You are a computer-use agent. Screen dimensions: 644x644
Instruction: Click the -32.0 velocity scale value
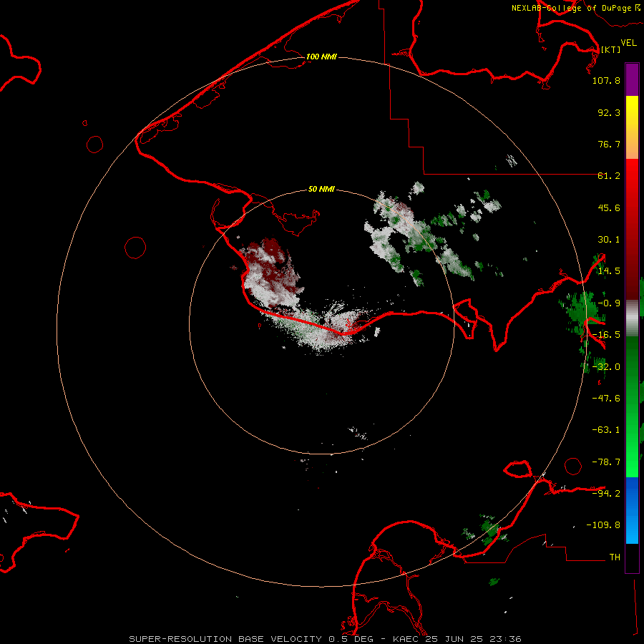tap(606, 367)
